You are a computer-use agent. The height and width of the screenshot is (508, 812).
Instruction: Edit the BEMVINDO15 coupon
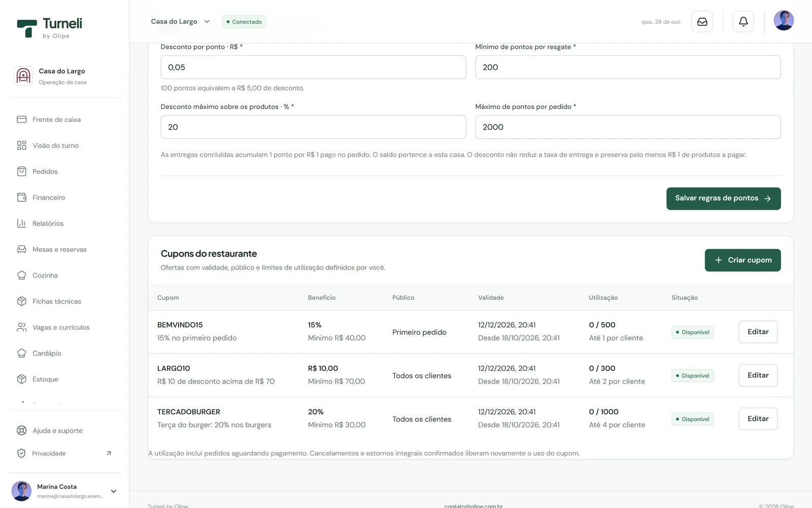pyautogui.click(x=758, y=332)
